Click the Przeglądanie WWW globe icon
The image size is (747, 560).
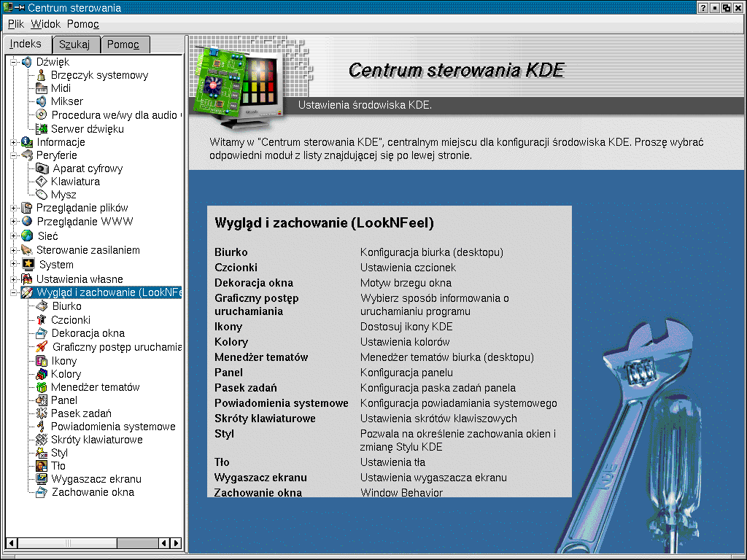(x=27, y=222)
